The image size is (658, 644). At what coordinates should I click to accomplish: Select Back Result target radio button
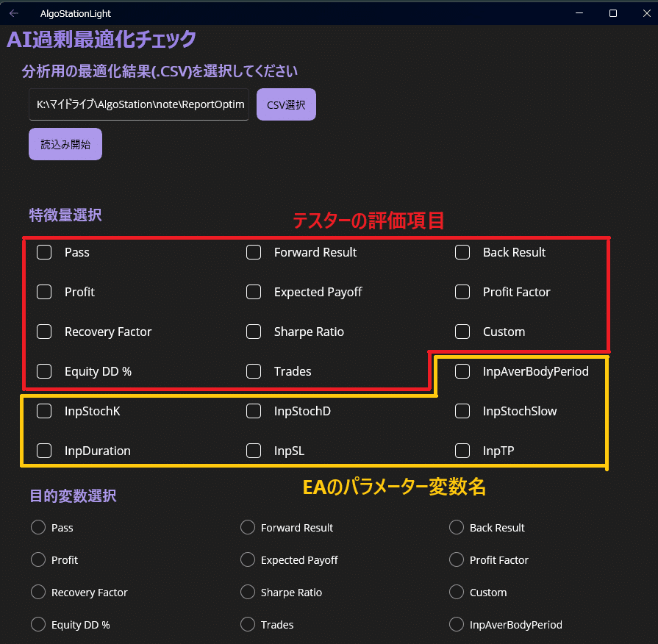(457, 527)
